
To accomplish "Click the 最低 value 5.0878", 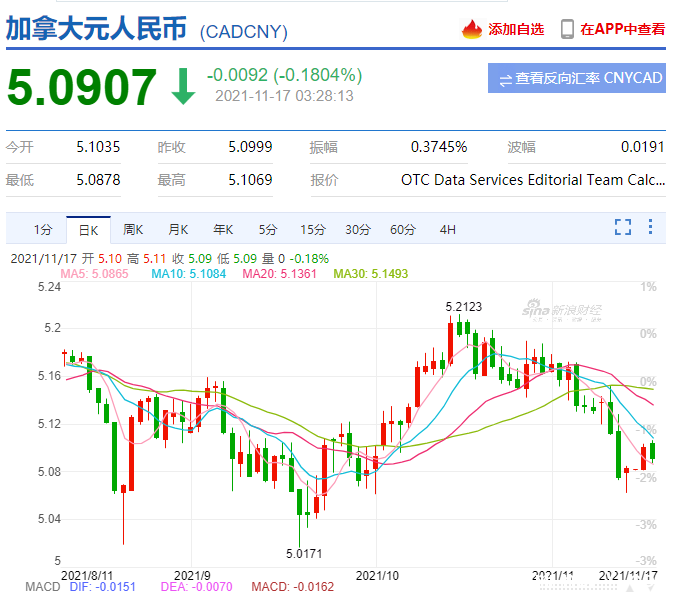I will [98, 179].
